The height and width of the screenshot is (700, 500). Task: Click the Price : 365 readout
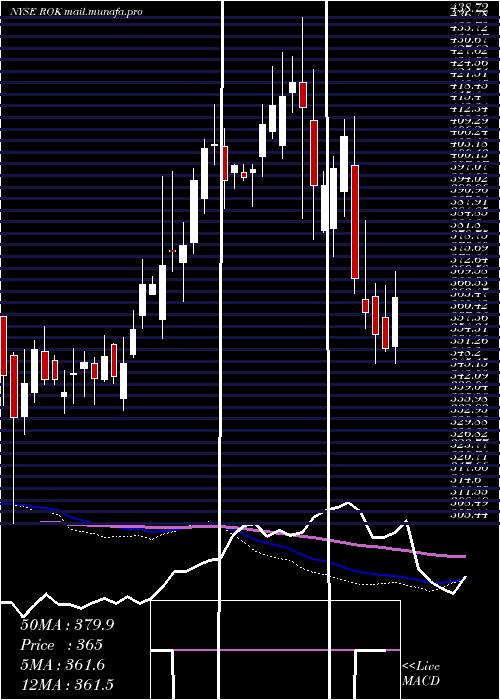[62, 645]
